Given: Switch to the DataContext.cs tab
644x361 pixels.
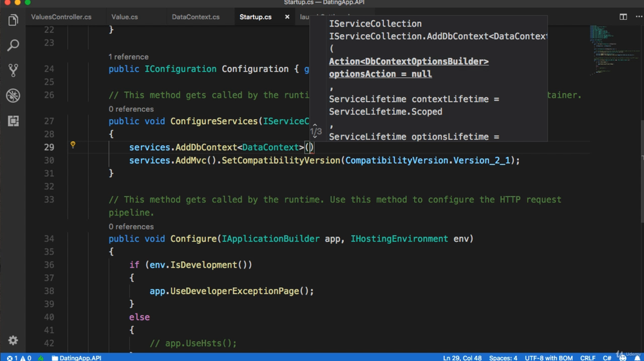Looking at the screenshot, I should click(x=196, y=17).
